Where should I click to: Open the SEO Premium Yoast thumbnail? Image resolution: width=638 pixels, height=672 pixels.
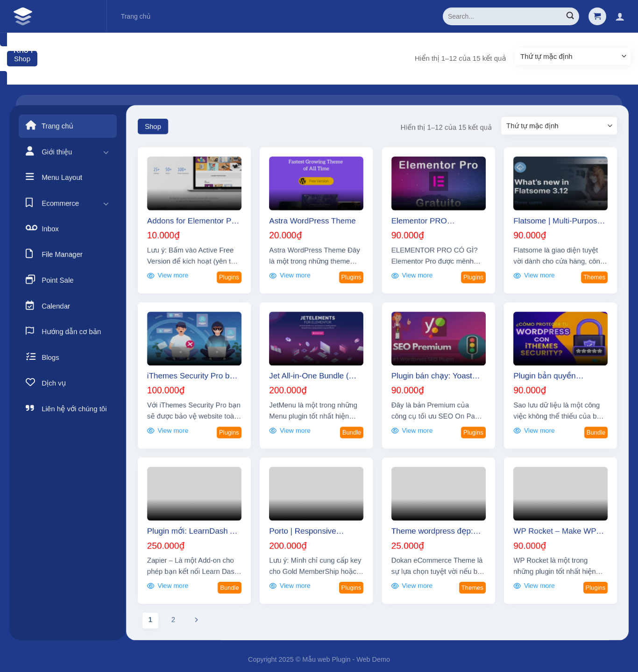tap(439, 338)
